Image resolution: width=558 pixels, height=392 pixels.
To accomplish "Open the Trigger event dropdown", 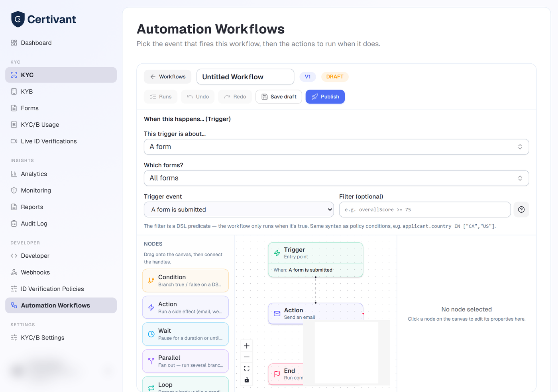I will tap(239, 210).
